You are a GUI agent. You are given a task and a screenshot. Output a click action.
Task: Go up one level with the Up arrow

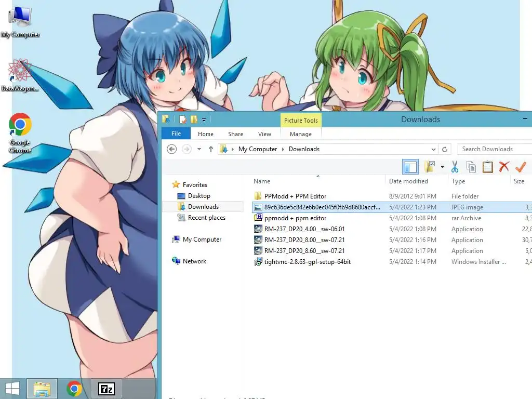[211, 149]
